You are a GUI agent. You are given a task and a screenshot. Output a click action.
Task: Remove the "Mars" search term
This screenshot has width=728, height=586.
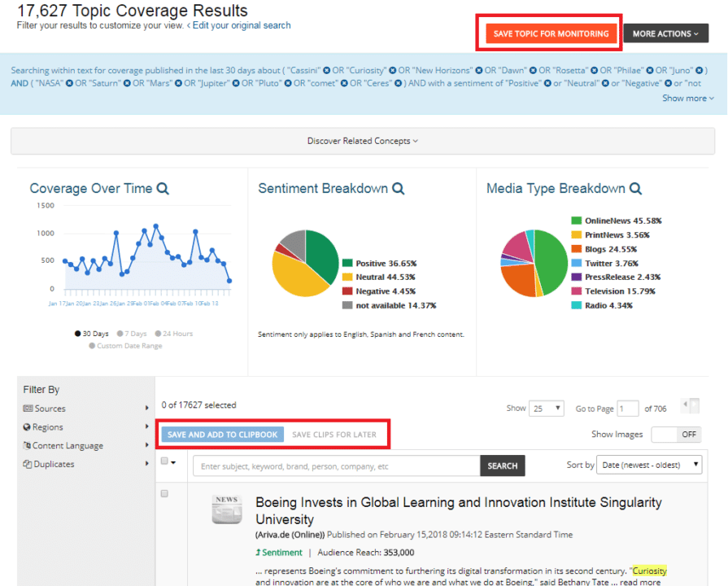[178, 83]
